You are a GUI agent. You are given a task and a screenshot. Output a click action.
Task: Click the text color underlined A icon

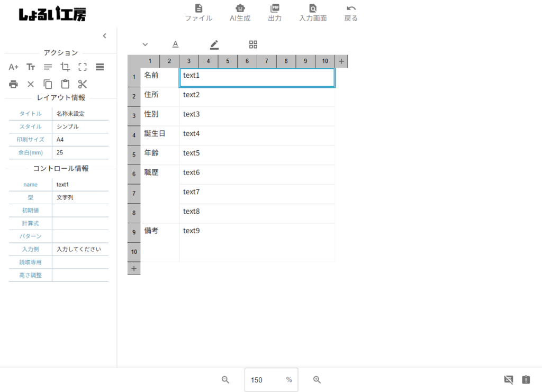(x=176, y=45)
